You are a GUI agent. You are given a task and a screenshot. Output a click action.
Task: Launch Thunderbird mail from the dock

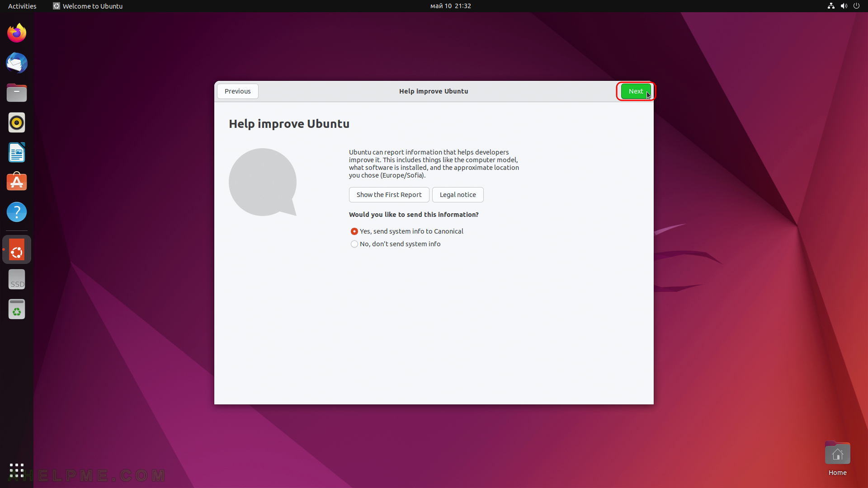tap(17, 63)
